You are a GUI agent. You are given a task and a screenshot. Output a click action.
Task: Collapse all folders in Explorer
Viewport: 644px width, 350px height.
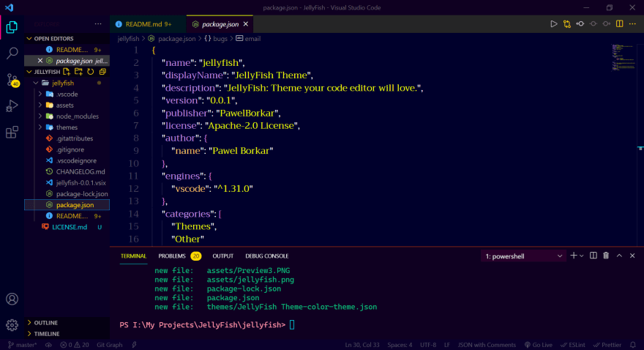[102, 72]
